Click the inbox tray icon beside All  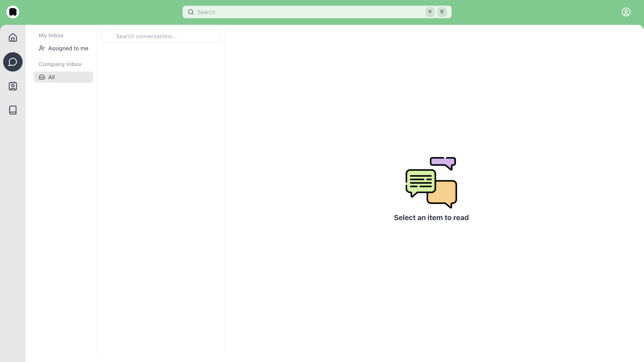point(42,77)
